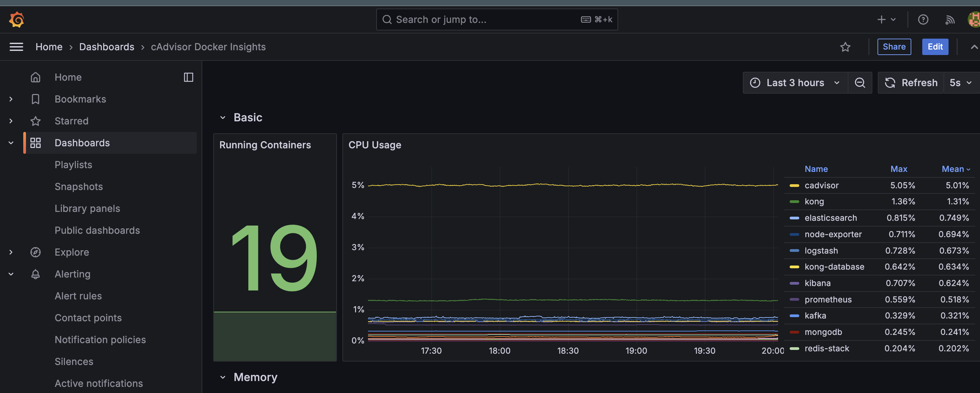Click the Running Containers panel title
Viewport: 980px width, 393px height.
(x=265, y=145)
